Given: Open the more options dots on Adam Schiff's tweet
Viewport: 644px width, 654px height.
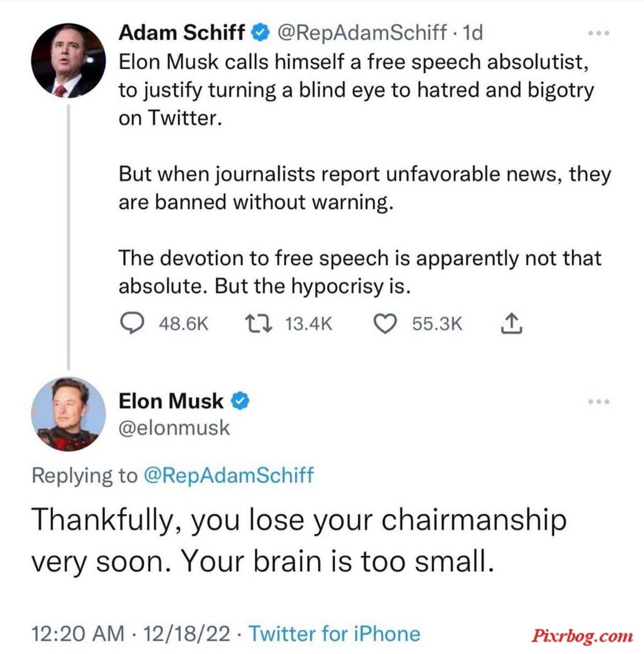Looking at the screenshot, I should point(598,33).
